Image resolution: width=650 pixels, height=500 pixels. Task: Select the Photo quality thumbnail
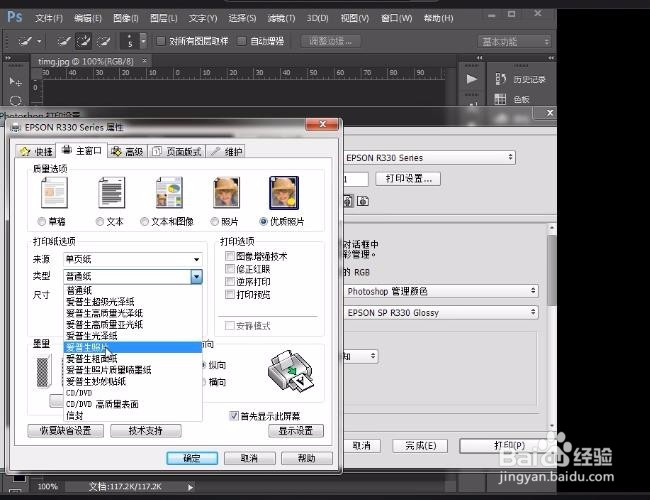tap(226, 193)
